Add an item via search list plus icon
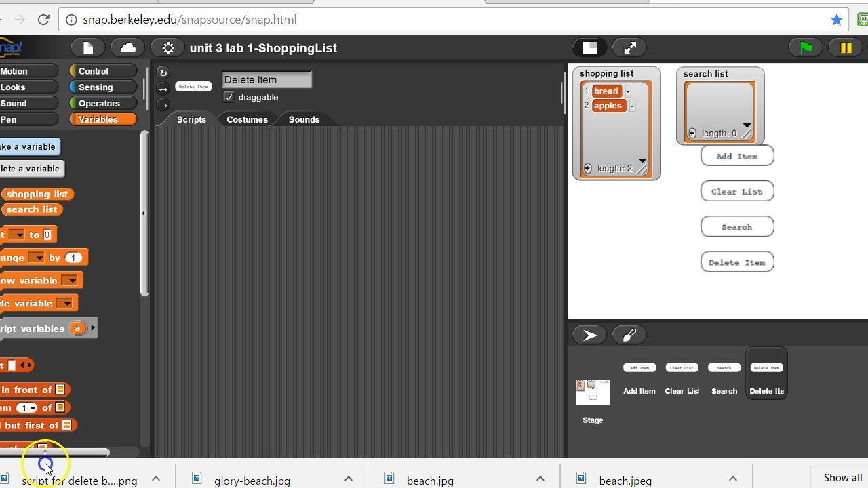Image resolution: width=868 pixels, height=488 pixels. [x=692, y=133]
